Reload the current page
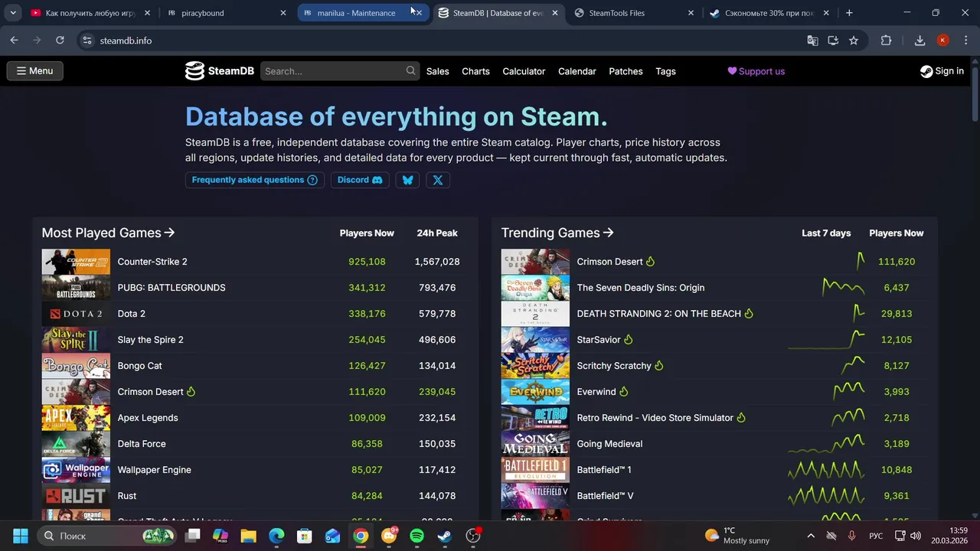980x551 pixels. [60, 41]
